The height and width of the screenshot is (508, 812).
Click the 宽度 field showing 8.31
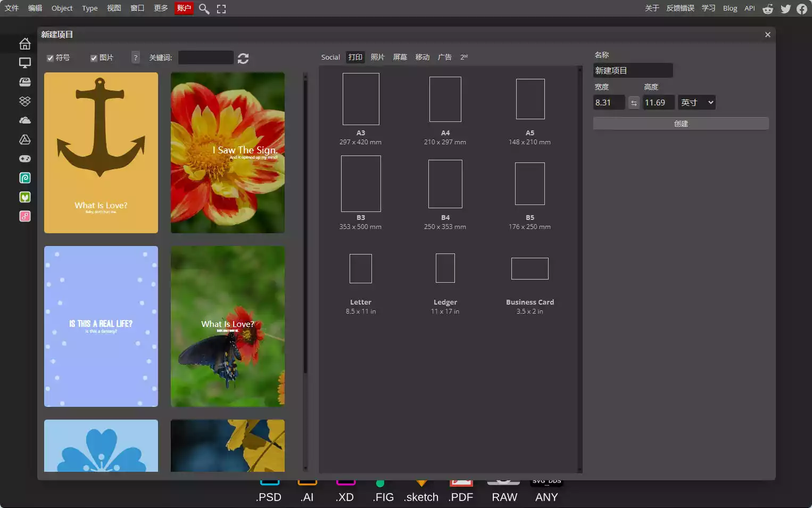(x=609, y=102)
